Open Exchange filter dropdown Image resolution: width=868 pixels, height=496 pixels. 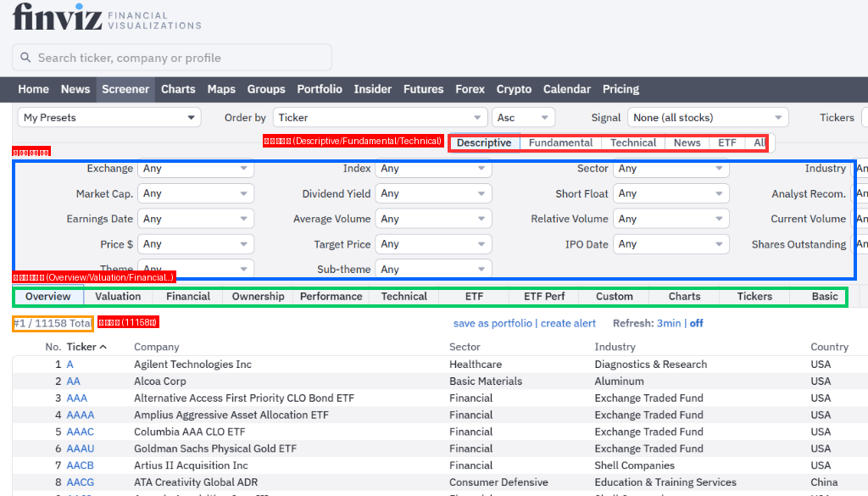(196, 168)
